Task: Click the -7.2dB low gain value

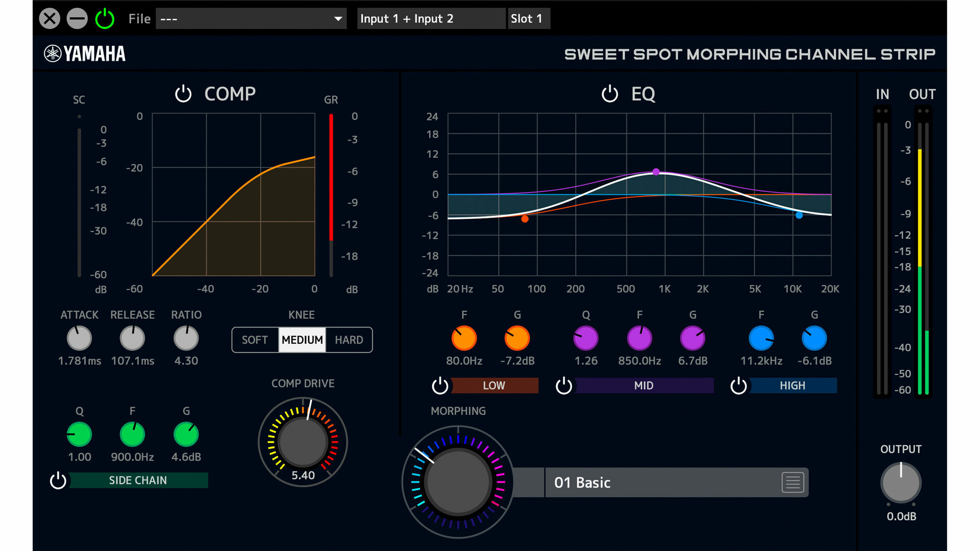Action: [517, 361]
